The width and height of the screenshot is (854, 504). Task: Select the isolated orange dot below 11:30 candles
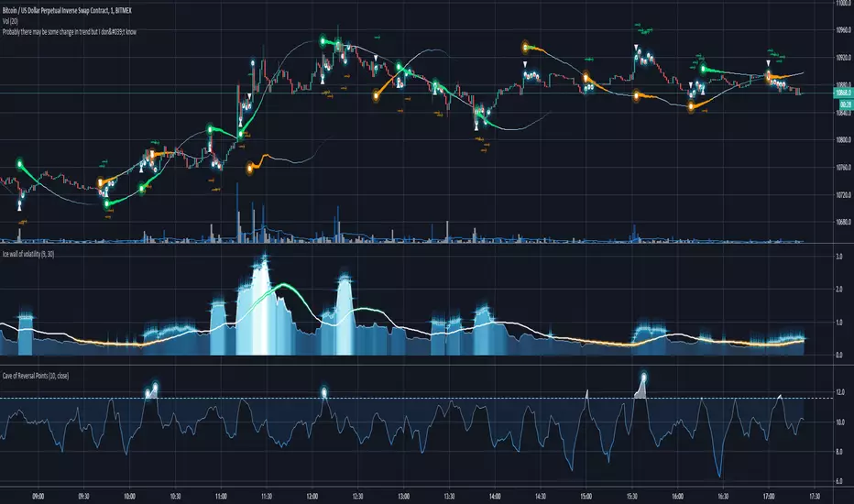point(250,168)
